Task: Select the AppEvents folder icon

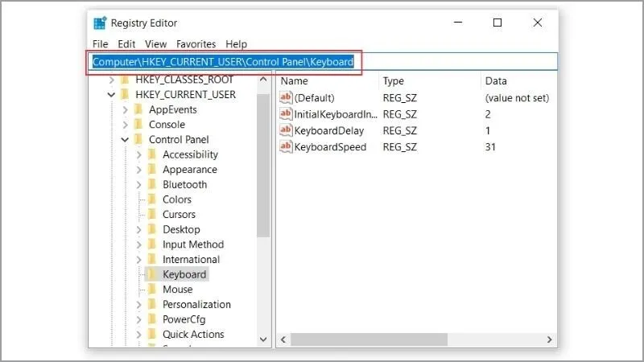Action: (x=138, y=109)
